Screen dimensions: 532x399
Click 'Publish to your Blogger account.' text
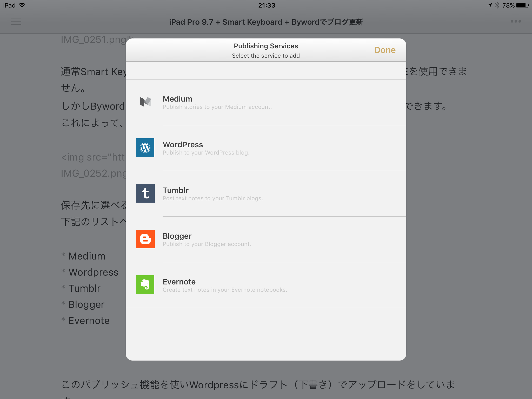pyautogui.click(x=207, y=244)
